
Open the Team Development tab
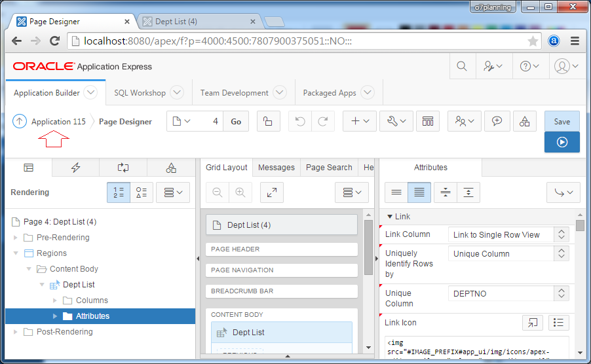coord(234,92)
